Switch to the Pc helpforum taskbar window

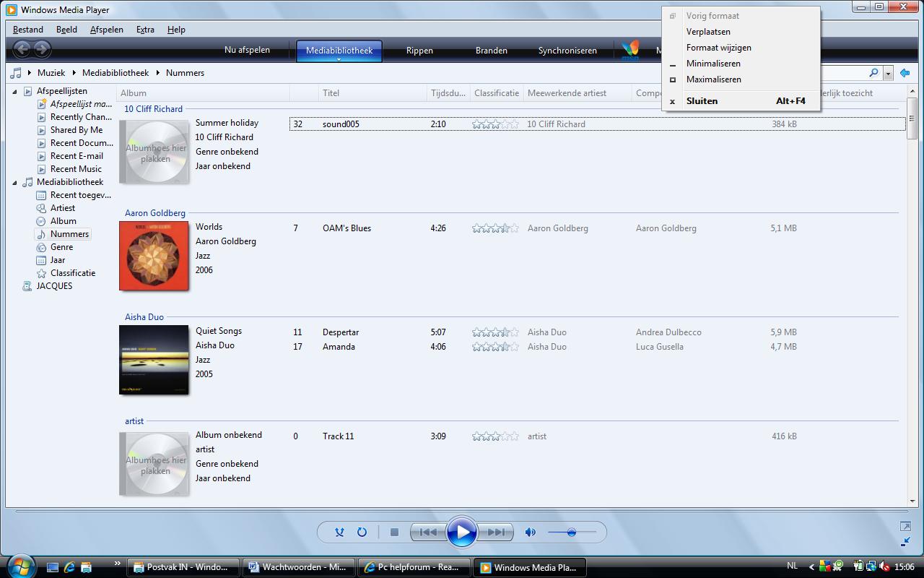[x=414, y=567]
